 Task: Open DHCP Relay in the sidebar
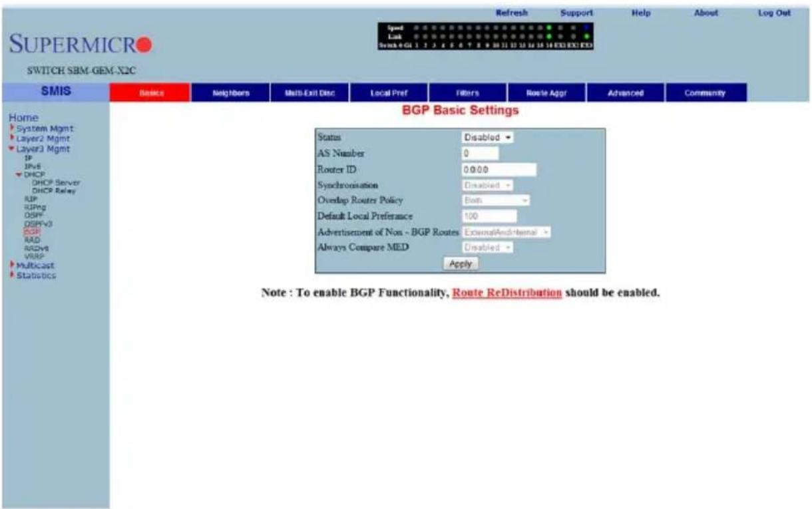click(x=54, y=190)
